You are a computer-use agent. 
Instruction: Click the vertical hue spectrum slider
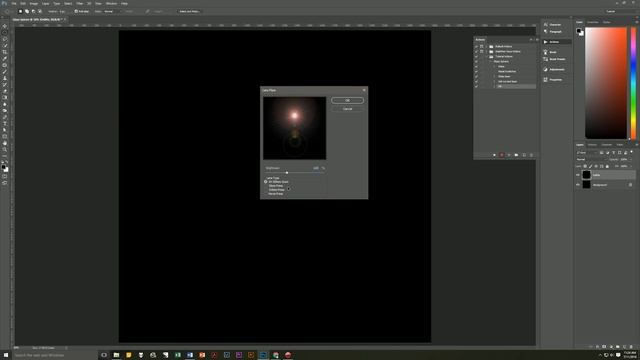pos(633,83)
